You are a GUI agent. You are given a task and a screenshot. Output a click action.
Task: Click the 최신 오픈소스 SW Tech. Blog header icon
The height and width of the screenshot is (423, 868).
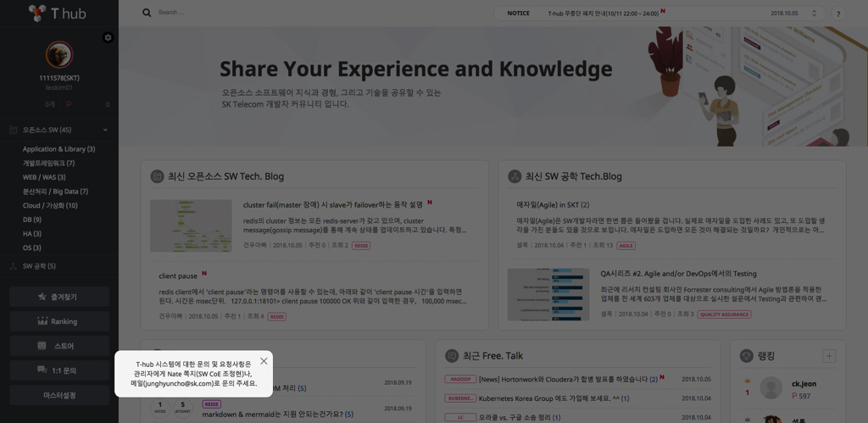[157, 176]
